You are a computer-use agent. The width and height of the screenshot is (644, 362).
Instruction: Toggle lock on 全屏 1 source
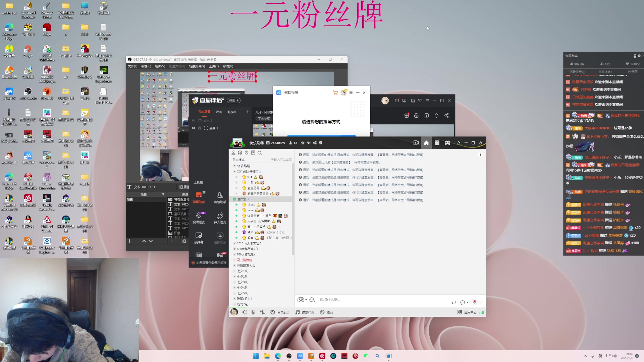click(x=200, y=128)
